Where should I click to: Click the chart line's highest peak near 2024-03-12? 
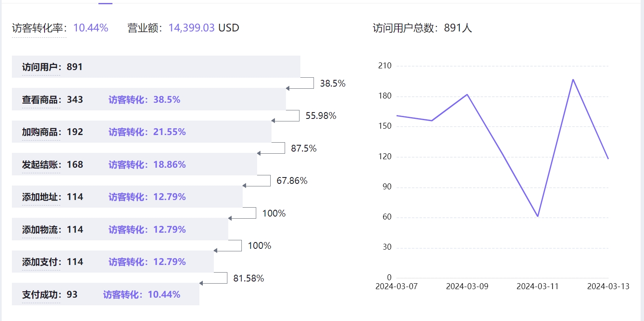pyautogui.click(x=573, y=79)
